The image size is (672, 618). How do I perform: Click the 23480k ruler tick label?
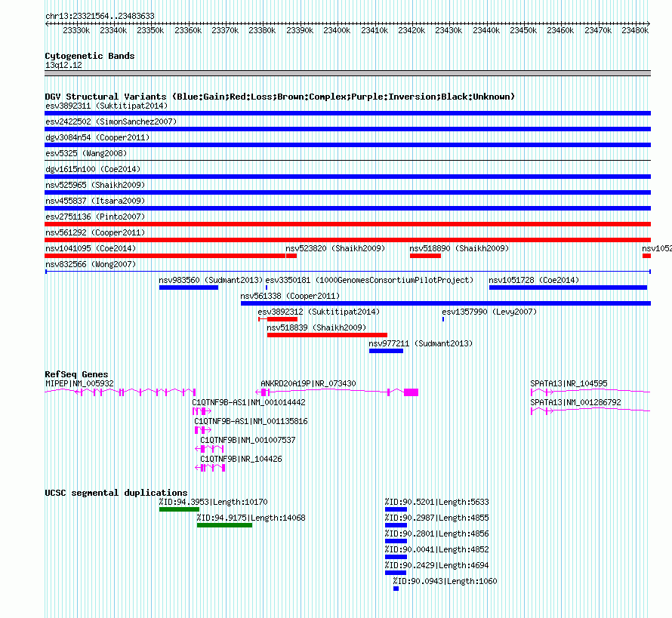click(x=635, y=30)
